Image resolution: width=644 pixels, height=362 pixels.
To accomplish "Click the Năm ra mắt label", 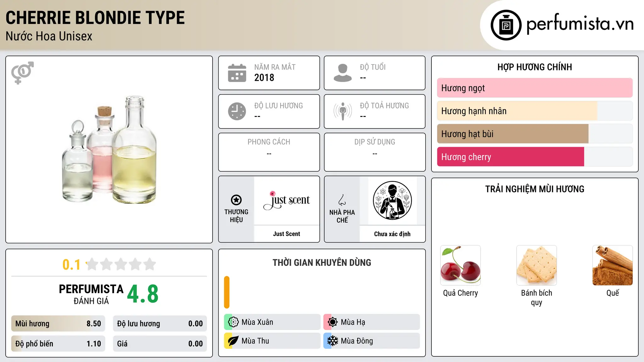I will 275,67.
